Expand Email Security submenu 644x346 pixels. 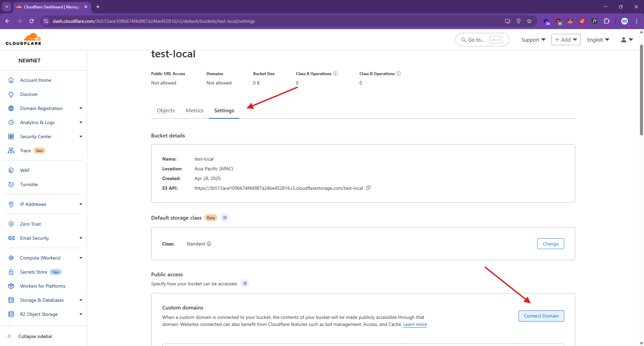pyautogui.click(x=81, y=238)
